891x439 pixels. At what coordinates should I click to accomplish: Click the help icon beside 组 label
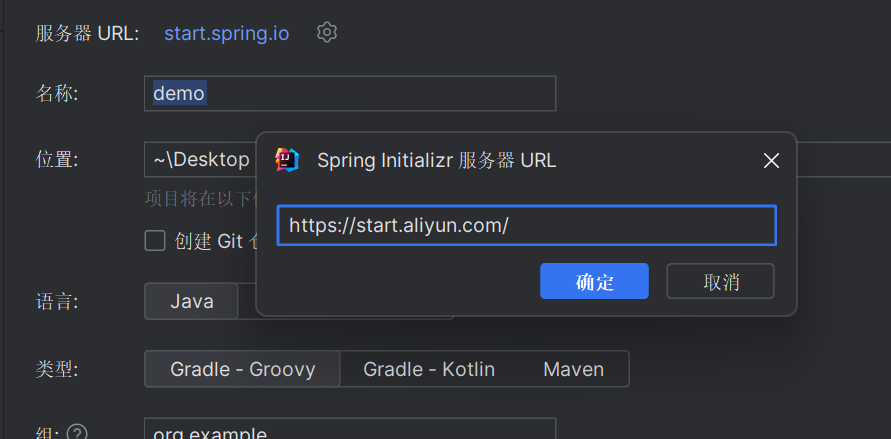pos(77,434)
